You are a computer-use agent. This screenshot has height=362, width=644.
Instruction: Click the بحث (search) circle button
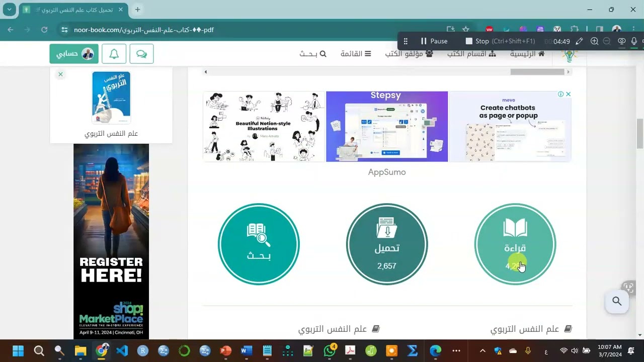(x=259, y=244)
